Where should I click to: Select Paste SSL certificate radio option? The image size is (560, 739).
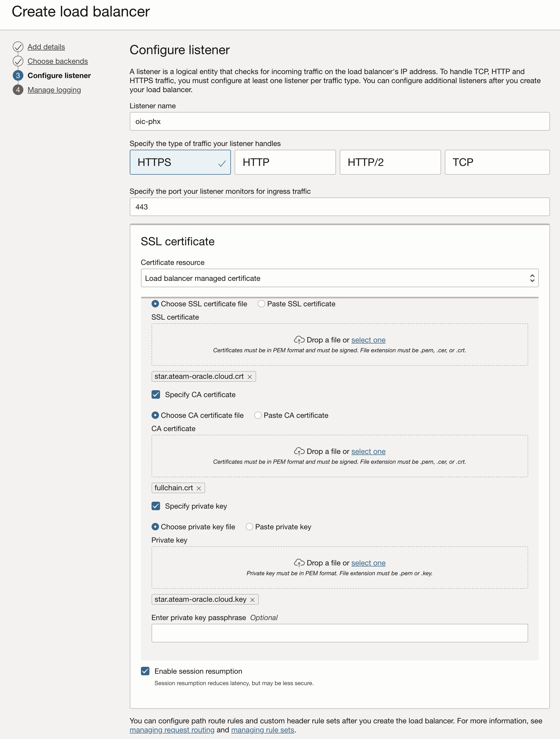coord(261,304)
